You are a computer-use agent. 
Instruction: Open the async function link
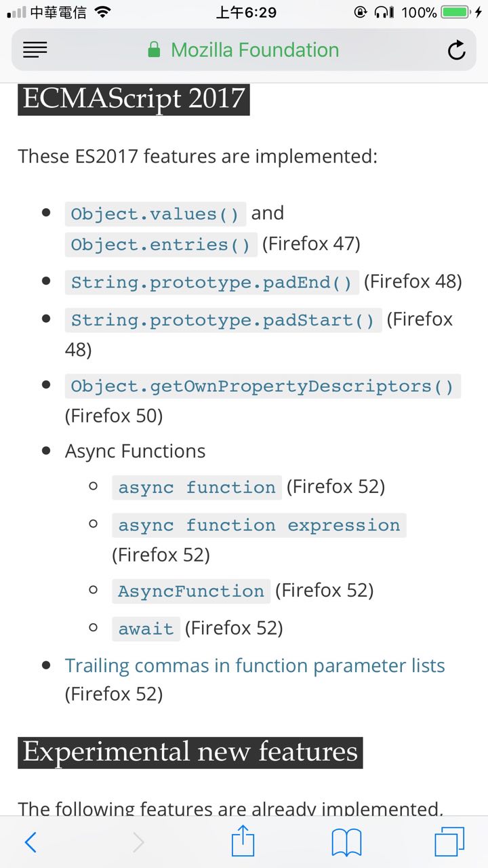(197, 488)
